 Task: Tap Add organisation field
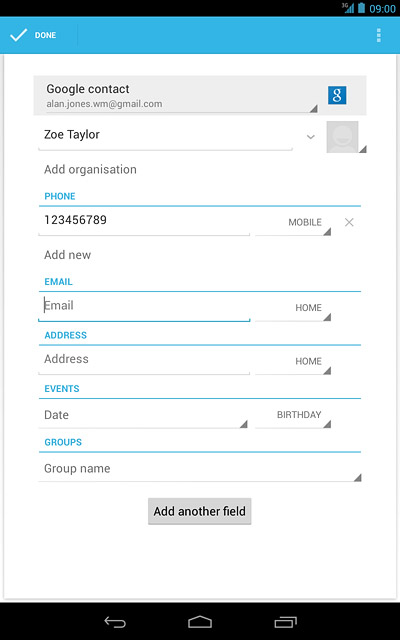[x=90, y=169]
